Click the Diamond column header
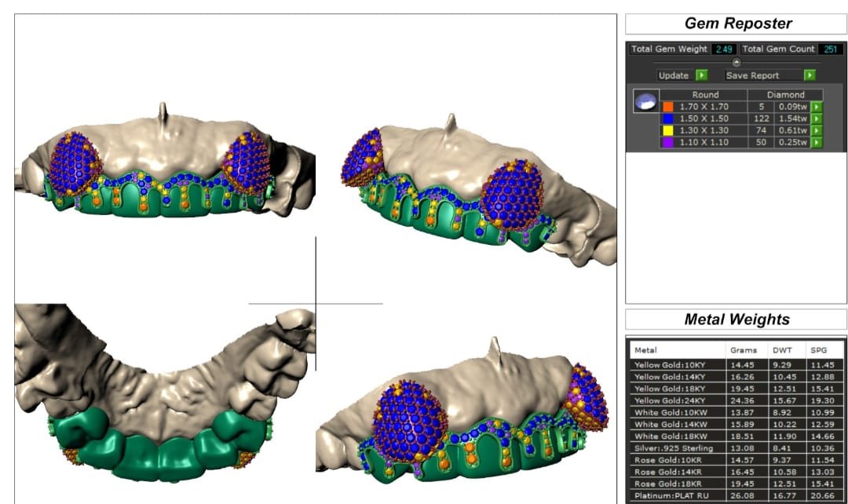 pos(785,95)
